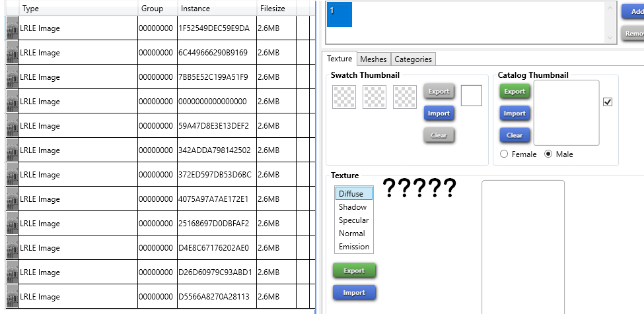Select thumbnail icon of row 4075A97A7AE172E1
644x314 pixels.
point(13,199)
